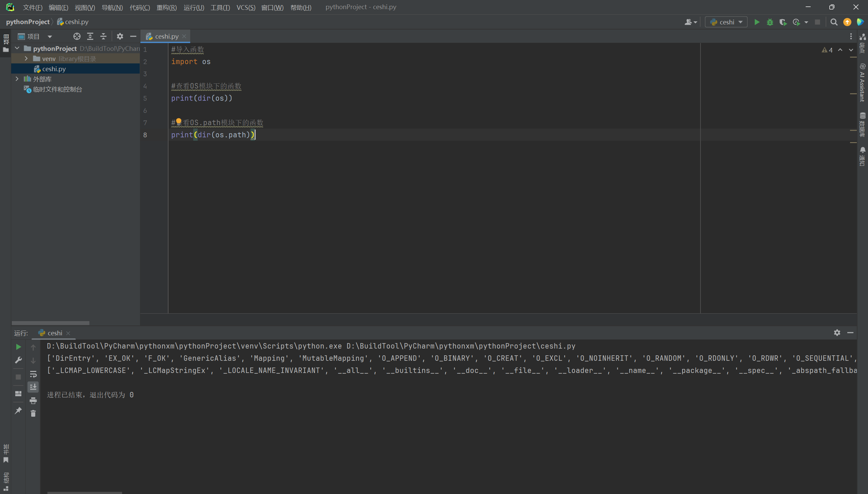Screen dimensions: 868x494
Task: Click the project panel horizontal scrollbar
Action: (51, 323)
